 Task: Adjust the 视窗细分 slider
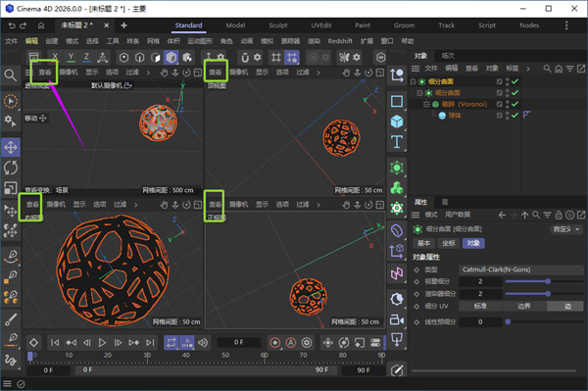coord(544,281)
